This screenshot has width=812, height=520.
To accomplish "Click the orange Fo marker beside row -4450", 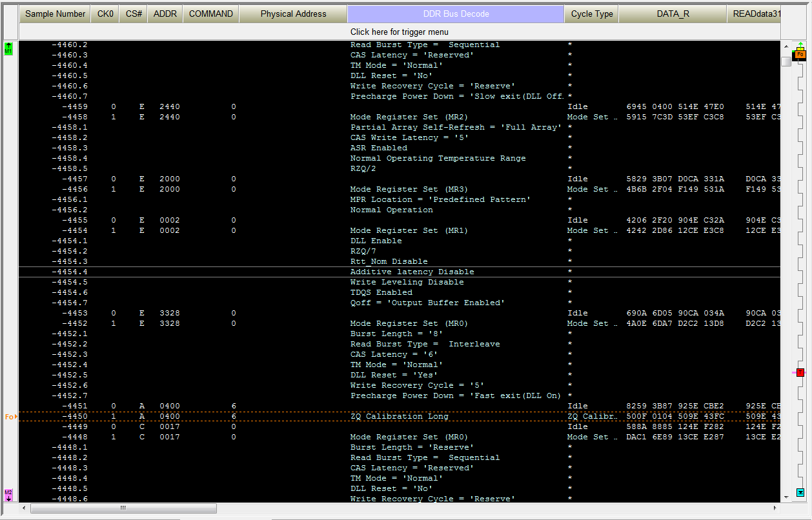I will click(x=10, y=417).
